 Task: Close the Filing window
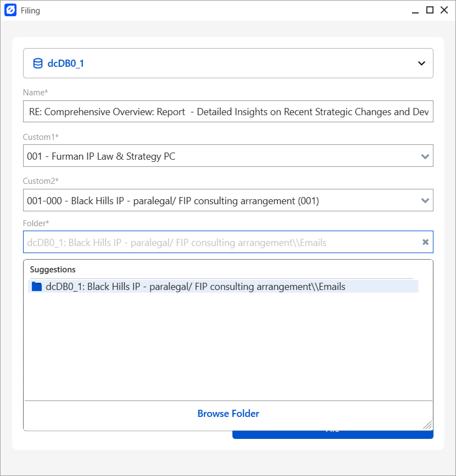click(x=444, y=10)
